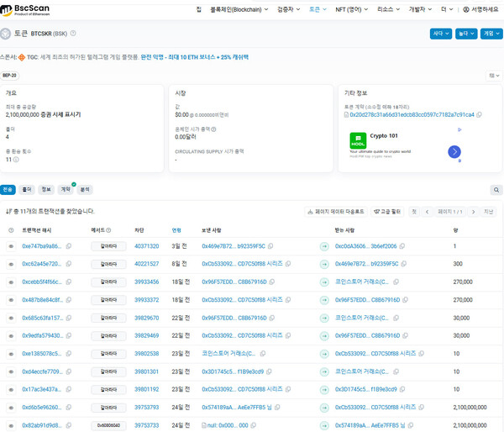The height and width of the screenshot is (432, 504).
Task: Expand the 사다 dropdown button
Action: [x=440, y=34]
